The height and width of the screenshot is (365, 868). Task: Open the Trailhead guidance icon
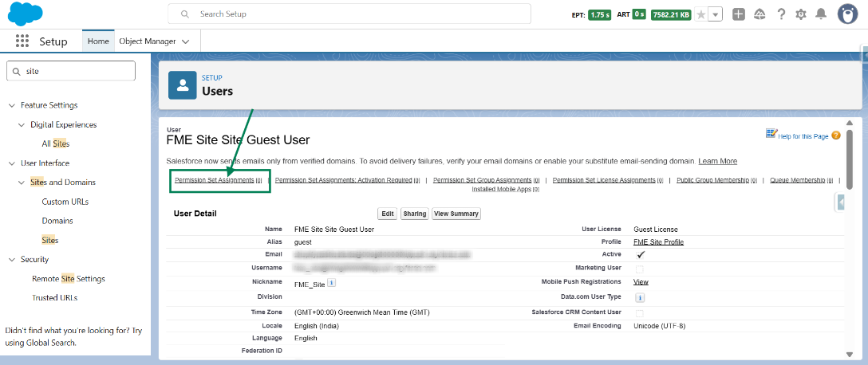[759, 14]
